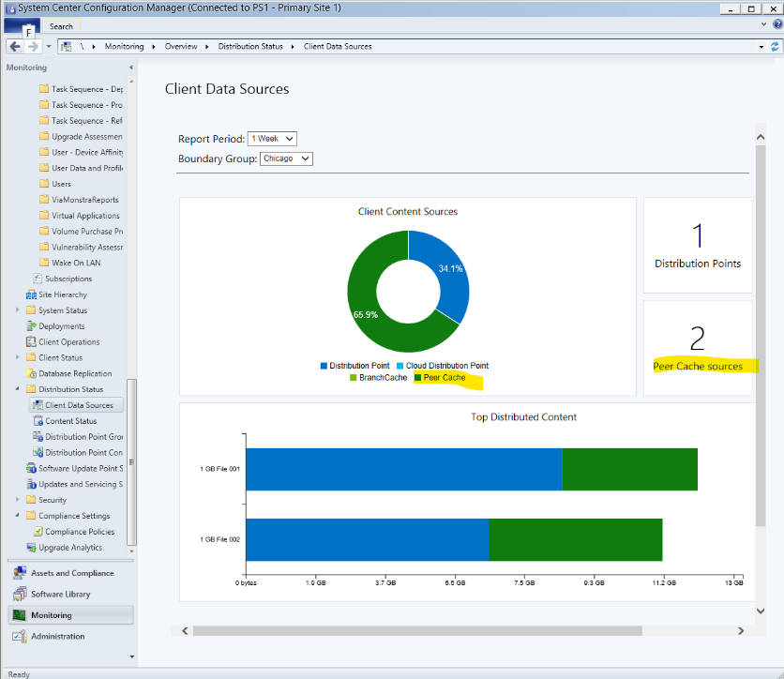The width and height of the screenshot is (784, 679).
Task: Open Updates and Servicing Status icon
Action: click(x=31, y=484)
